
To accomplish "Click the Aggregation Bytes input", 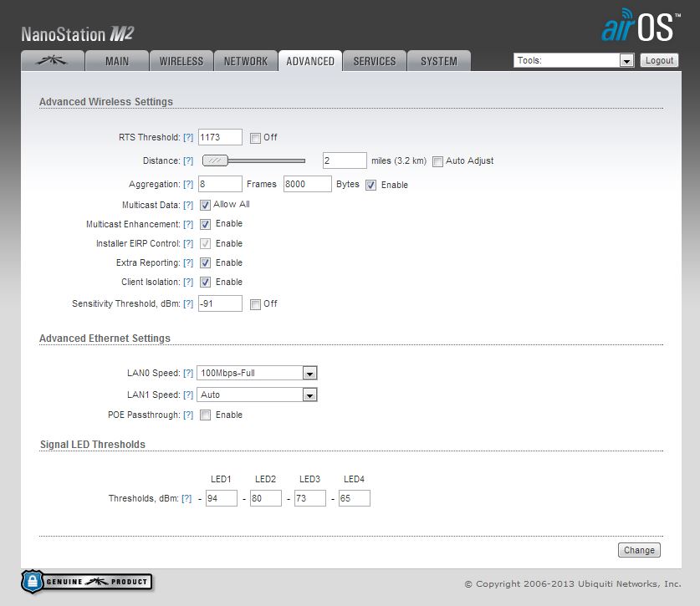I will pyautogui.click(x=308, y=184).
